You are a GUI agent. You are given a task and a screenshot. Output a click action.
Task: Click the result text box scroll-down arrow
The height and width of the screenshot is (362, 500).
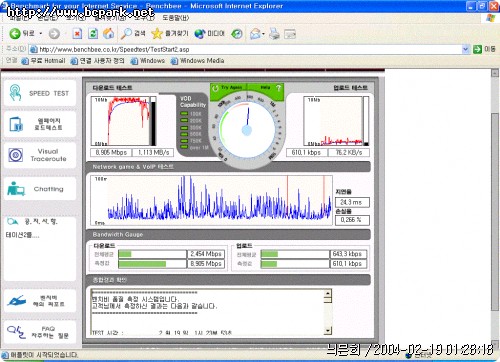click(x=328, y=331)
